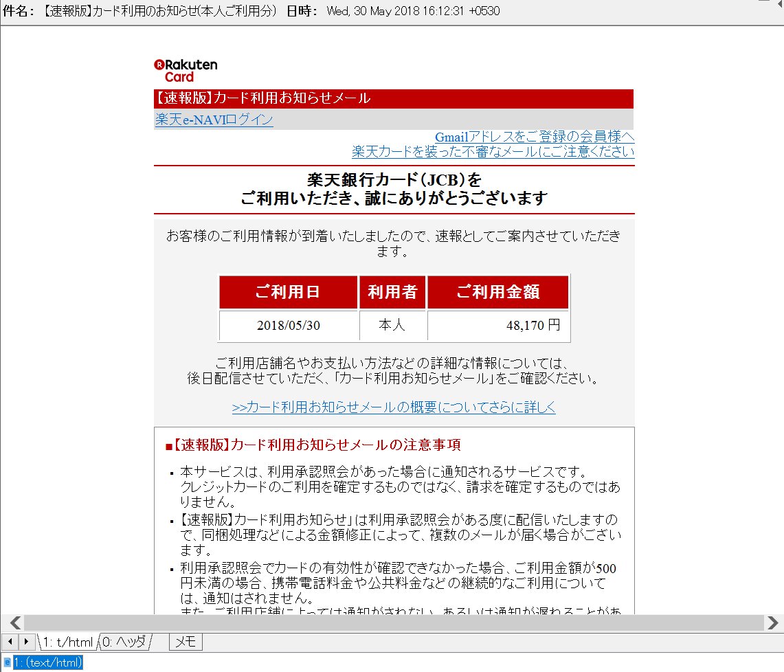Click the 本人 user cell
Image resolution: width=784 pixels, height=672 pixels.
tap(392, 326)
